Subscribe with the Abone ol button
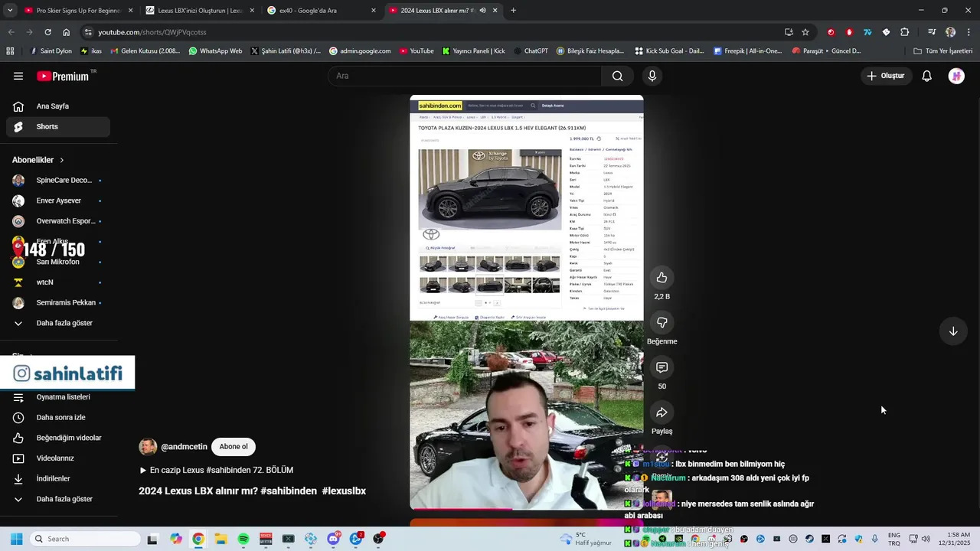The image size is (980, 551). [234, 447]
